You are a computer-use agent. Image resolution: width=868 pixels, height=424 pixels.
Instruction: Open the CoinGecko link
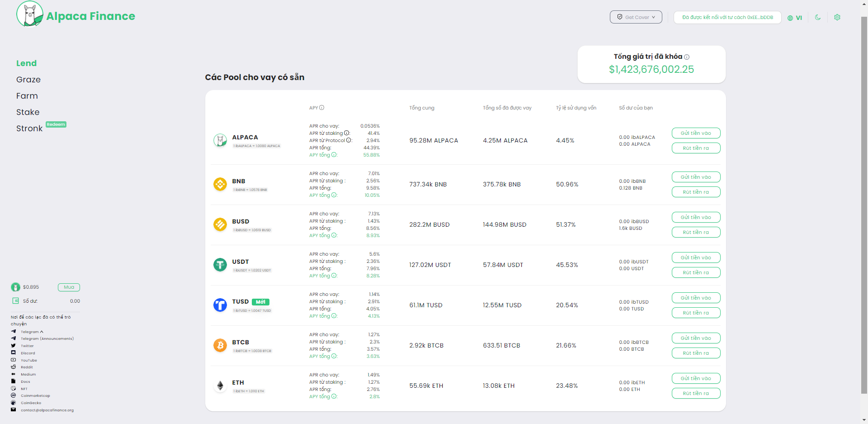[x=31, y=403]
